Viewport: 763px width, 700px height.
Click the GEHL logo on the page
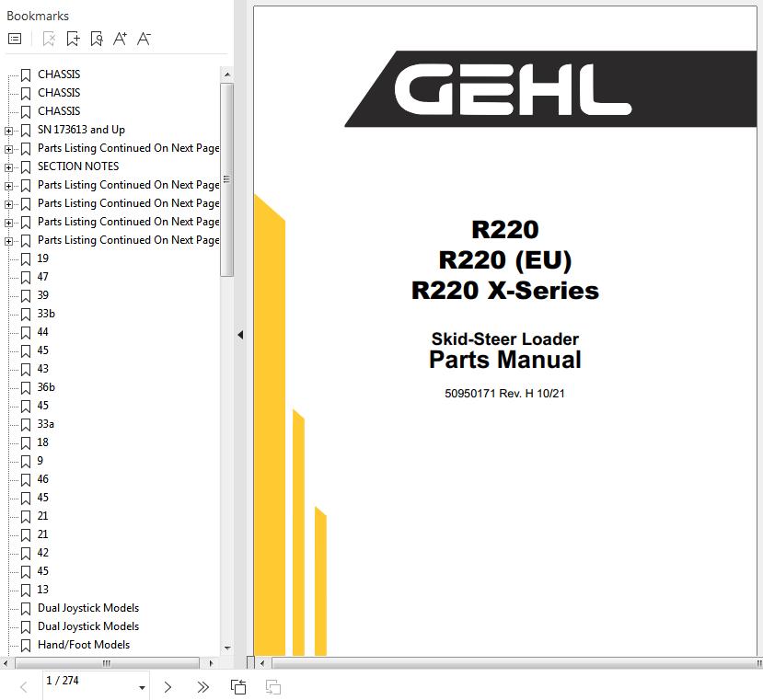click(x=513, y=89)
